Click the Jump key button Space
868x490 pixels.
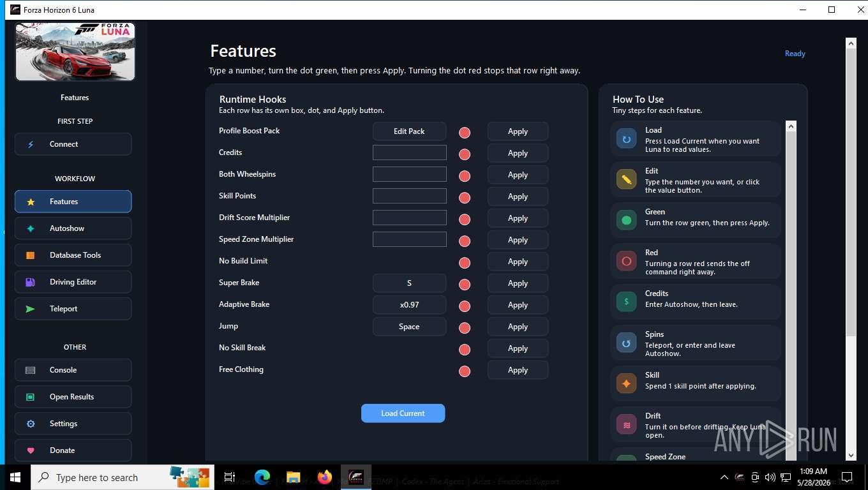[409, 327]
